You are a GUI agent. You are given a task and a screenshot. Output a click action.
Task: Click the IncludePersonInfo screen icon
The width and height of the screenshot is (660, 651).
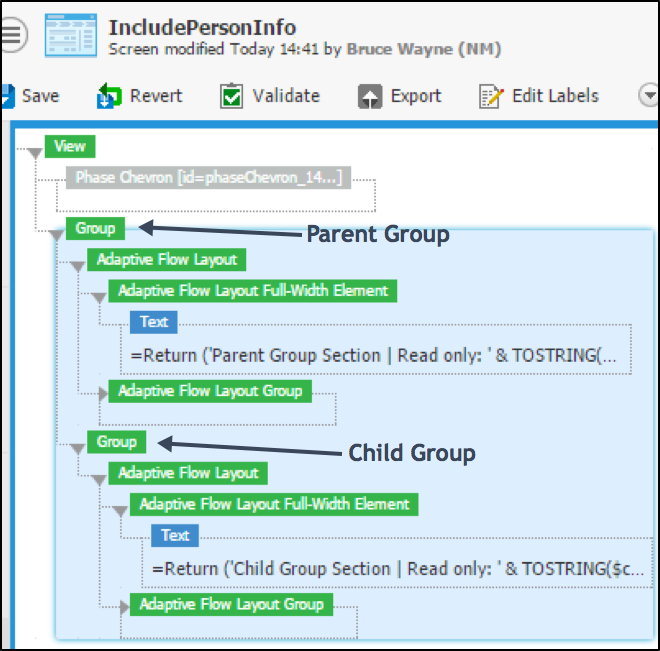tap(71, 36)
